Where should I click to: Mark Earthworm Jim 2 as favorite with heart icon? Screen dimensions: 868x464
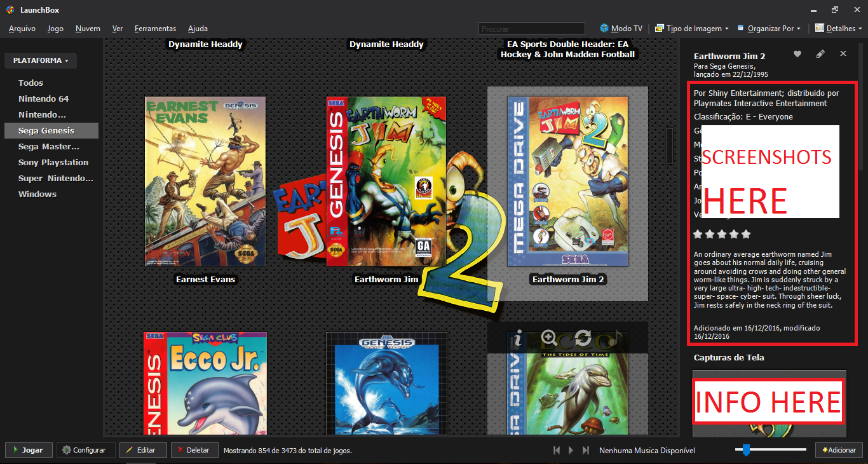coord(797,54)
